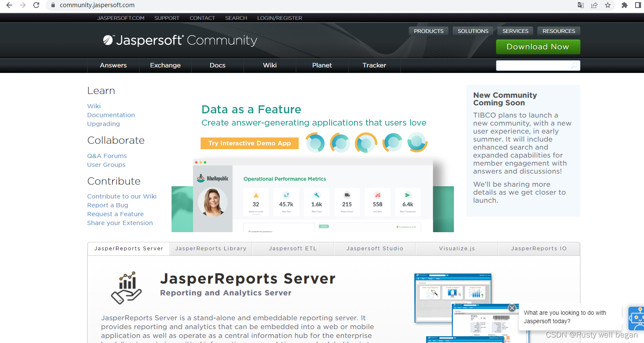Open the SUPPORT top menu link
Screen dimensions: 644x343
tap(167, 18)
